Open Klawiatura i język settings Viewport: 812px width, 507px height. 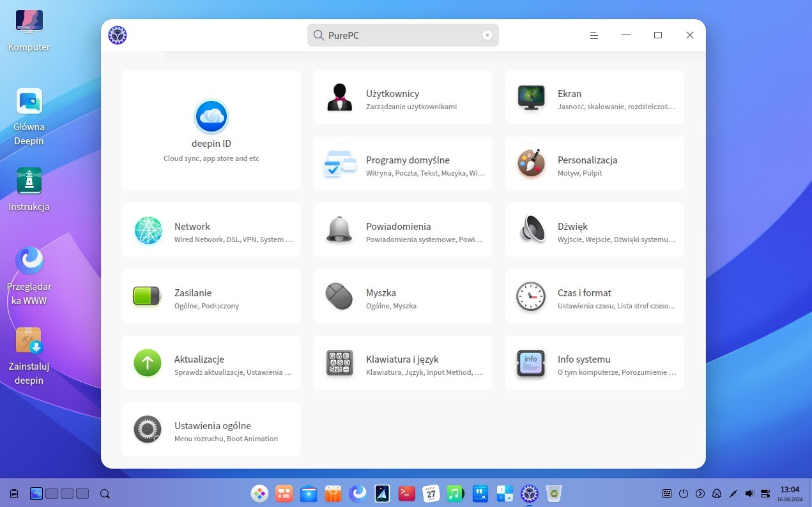coord(402,364)
